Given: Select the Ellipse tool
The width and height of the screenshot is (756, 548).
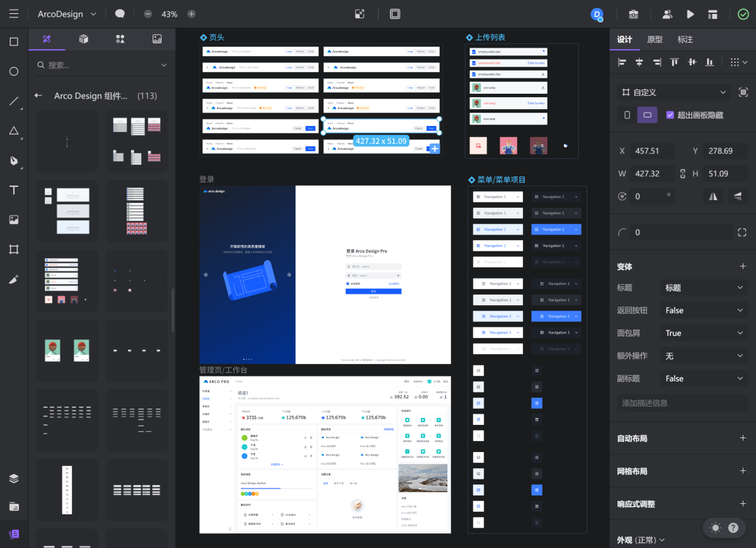Looking at the screenshot, I should click(14, 71).
